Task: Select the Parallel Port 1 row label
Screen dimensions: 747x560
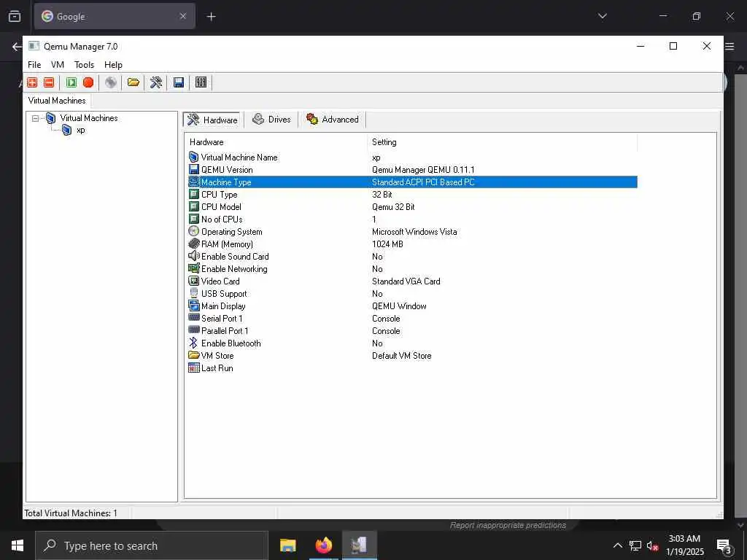Action: click(225, 330)
